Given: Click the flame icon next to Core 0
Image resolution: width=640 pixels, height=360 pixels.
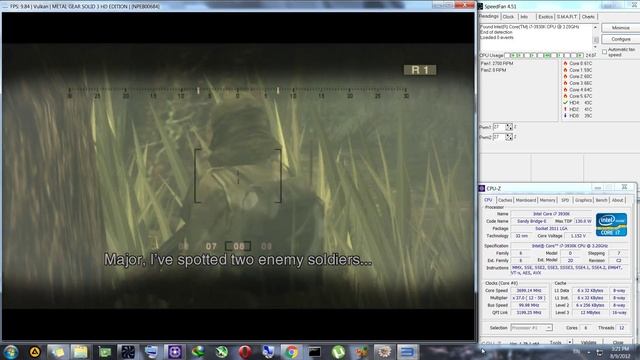Looking at the screenshot, I should coord(565,63).
